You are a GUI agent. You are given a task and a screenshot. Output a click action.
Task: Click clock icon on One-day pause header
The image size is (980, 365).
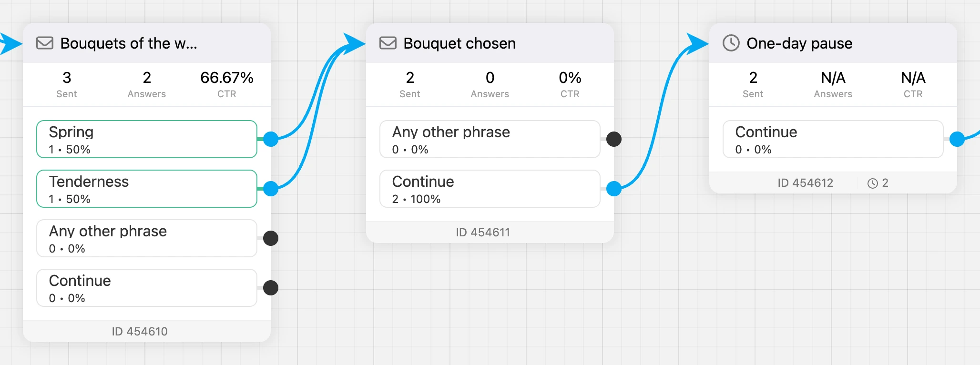[x=731, y=43]
